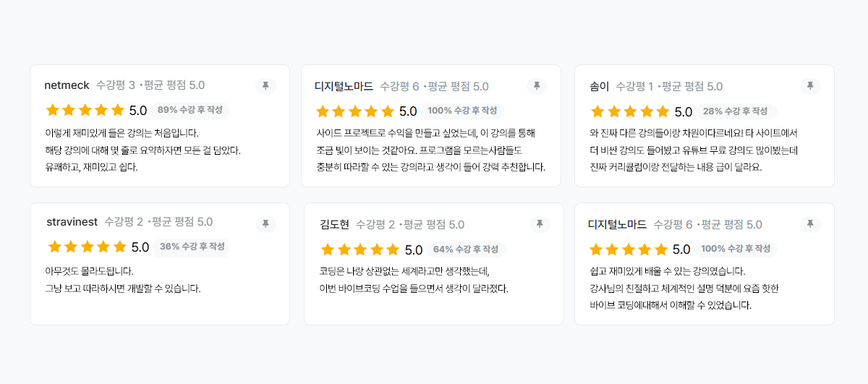
Task: Click the pin icon on netmeck's review
Action: point(265,86)
